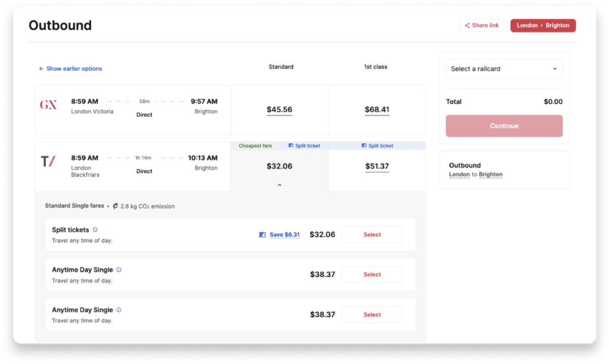The width and height of the screenshot is (609, 364).
Task: Select the Standard column header
Action: [x=281, y=67]
